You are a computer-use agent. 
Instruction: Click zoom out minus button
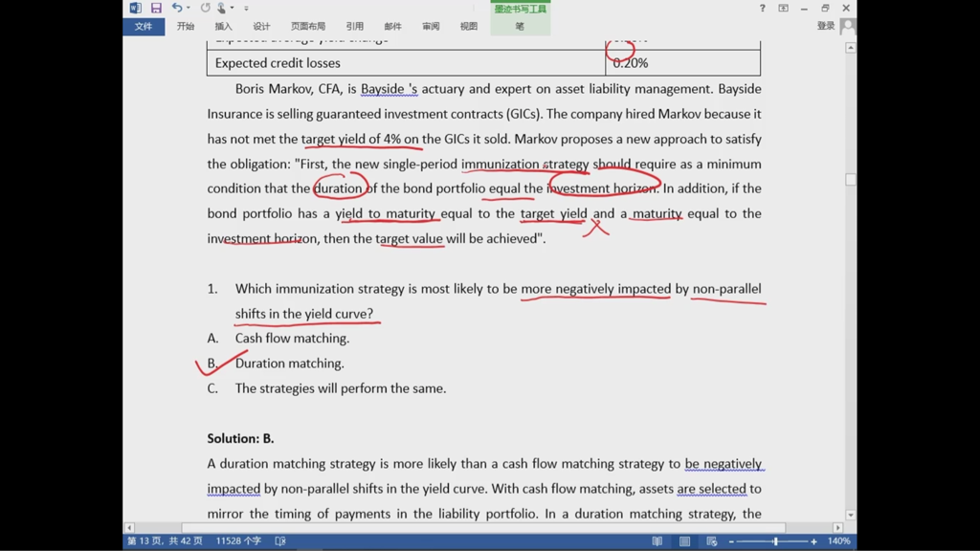(x=731, y=541)
